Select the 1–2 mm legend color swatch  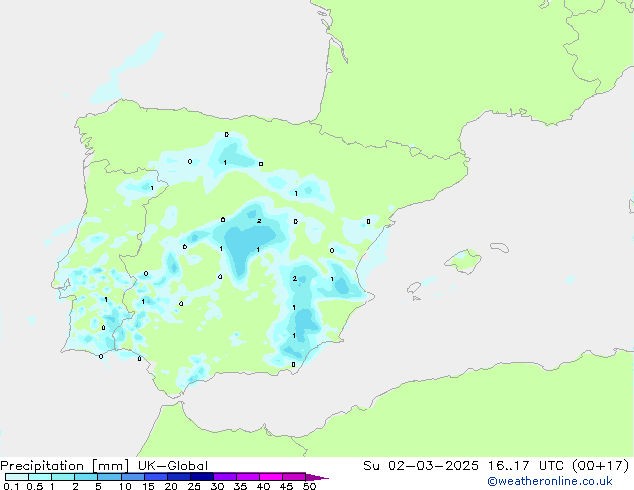click(63, 477)
